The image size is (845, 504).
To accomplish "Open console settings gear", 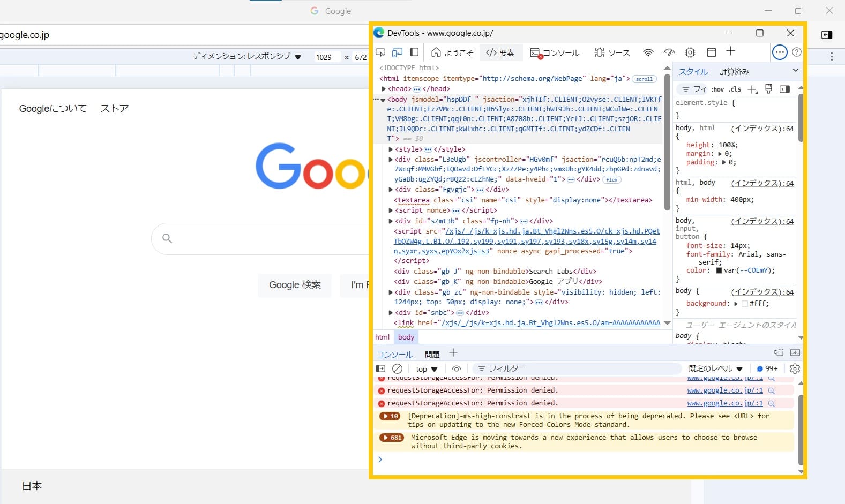I will (795, 368).
